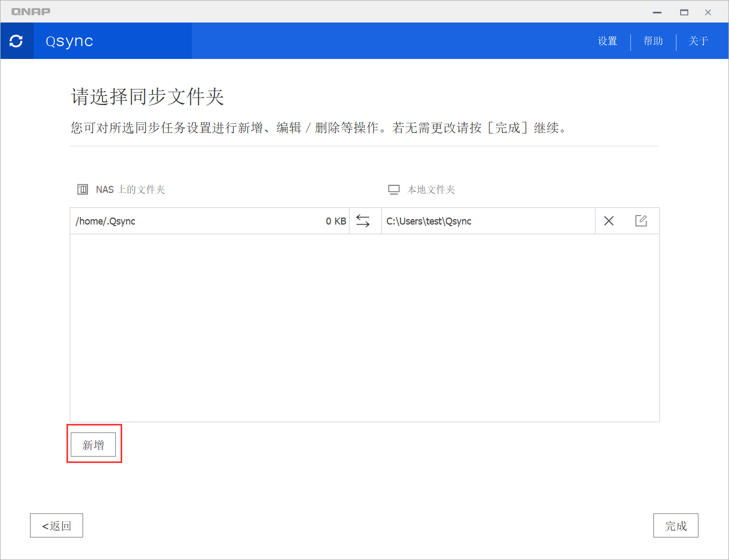Go back with the <返回 button
Viewport: 729px width, 560px height.
point(56,526)
